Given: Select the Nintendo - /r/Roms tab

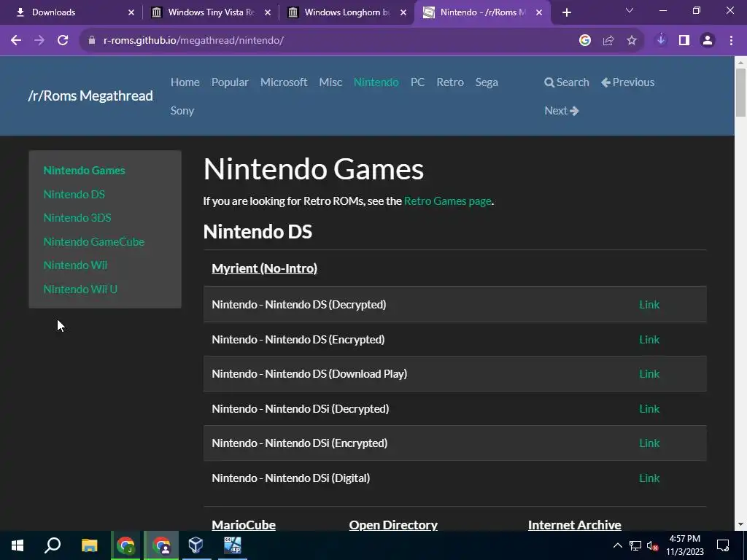Looking at the screenshot, I should [483, 12].
